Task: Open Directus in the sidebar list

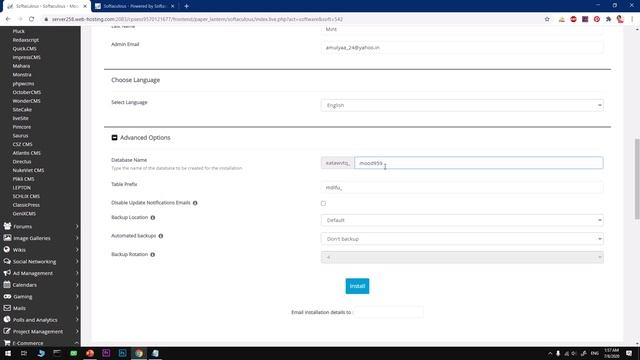Action: [x=22, y=162]
